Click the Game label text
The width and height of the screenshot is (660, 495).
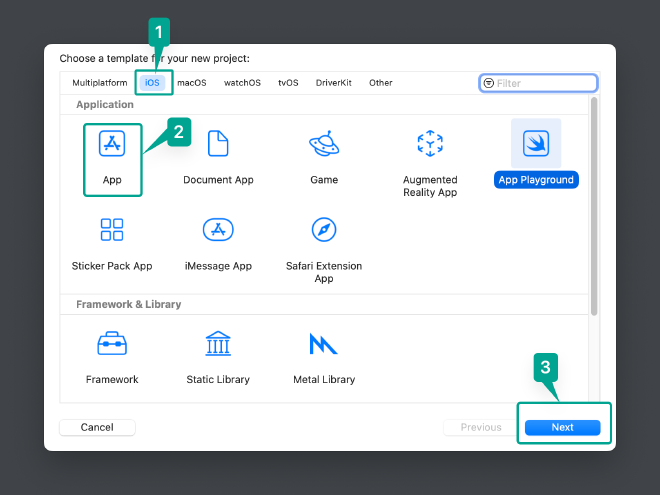pyautogui.click(x=324, y=180)
